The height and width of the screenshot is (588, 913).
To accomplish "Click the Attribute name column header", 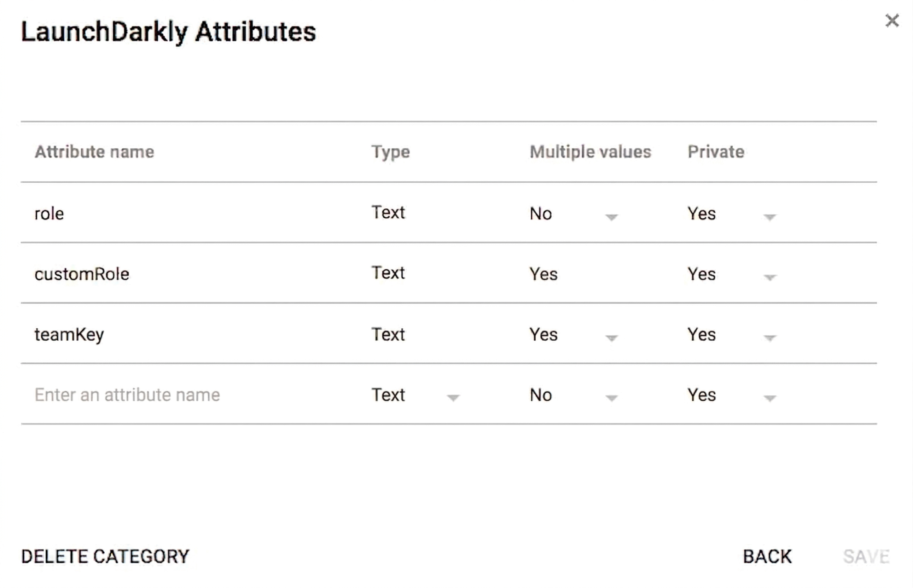I will coord(95,152).
